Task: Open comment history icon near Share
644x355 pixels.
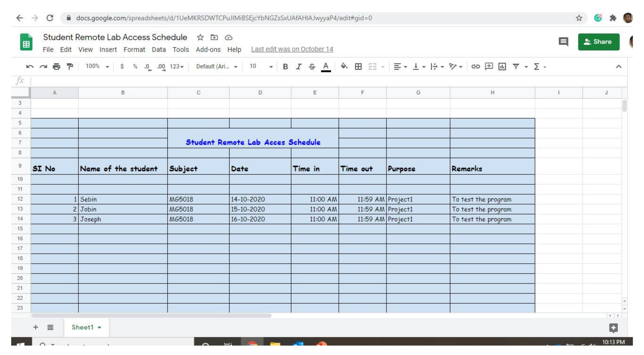Action: [x=563, y=42]
